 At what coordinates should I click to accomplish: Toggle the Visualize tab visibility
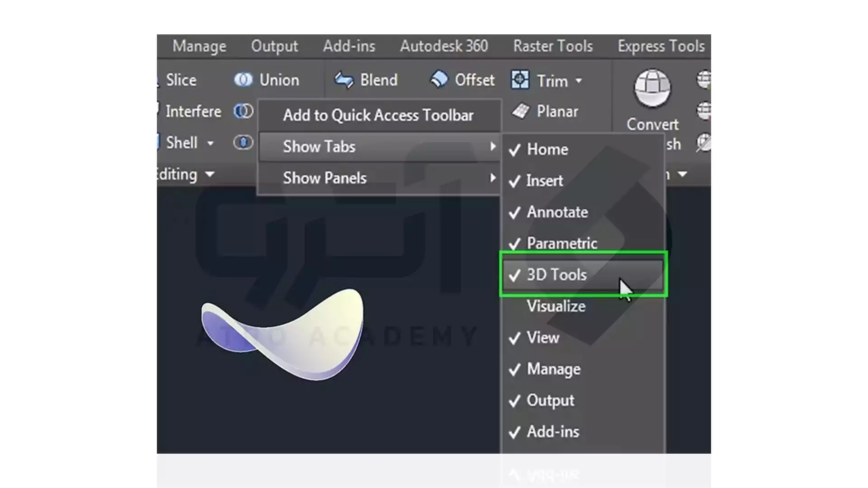point(556,306)
